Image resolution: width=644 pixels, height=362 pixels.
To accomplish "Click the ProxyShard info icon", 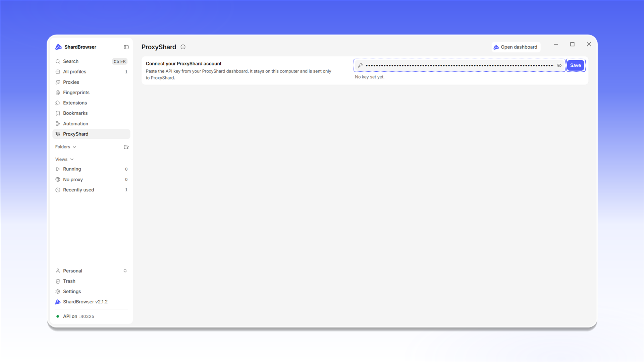I will pos(183,47).
